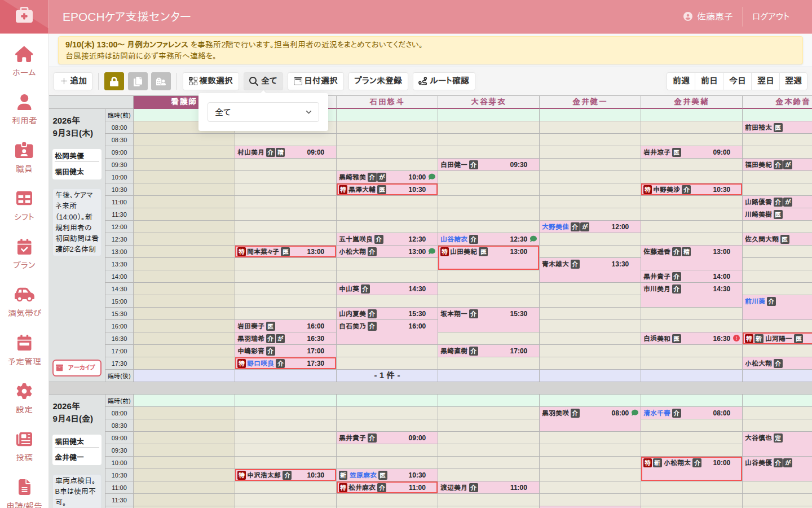This screenshot has width=812, height=508.
Task: Open 中沢浩太郎 10:30 appointment
Action: pyautogui.click(x=285, y=475)
